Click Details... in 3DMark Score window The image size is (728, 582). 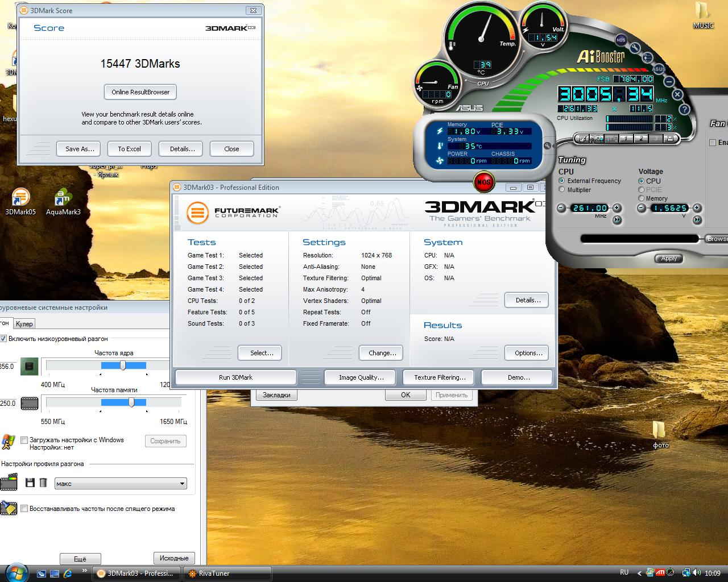click(182, 149)
